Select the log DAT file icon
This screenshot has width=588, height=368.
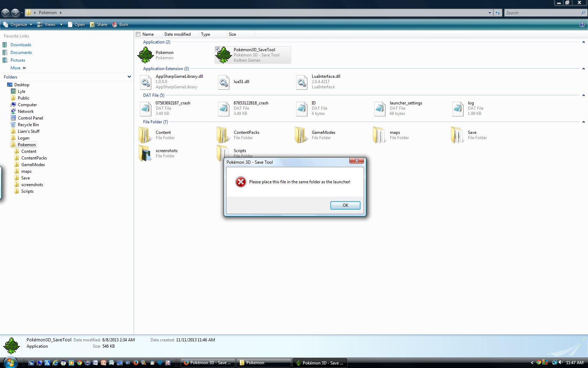pyautogui.click(x=457, y=108)
